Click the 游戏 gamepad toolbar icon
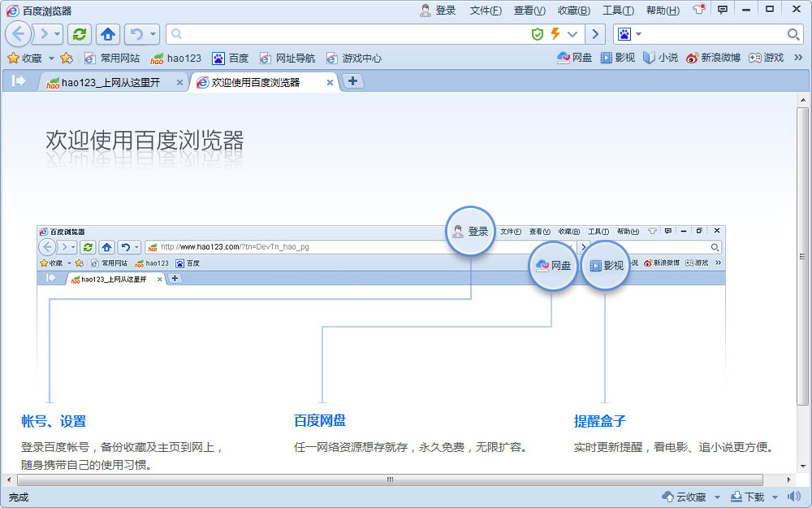The height and width of the screenshot is (508, 812). 766,58
